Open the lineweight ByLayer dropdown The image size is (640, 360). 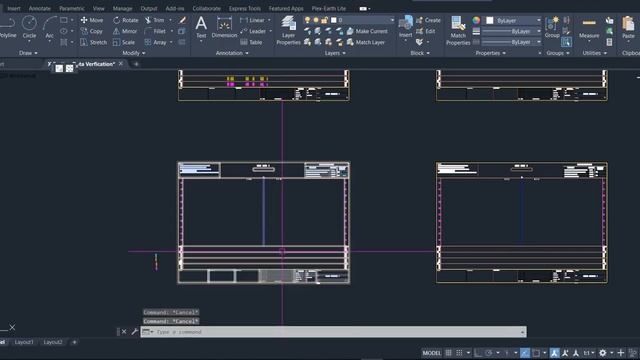(x=512, y=31)
